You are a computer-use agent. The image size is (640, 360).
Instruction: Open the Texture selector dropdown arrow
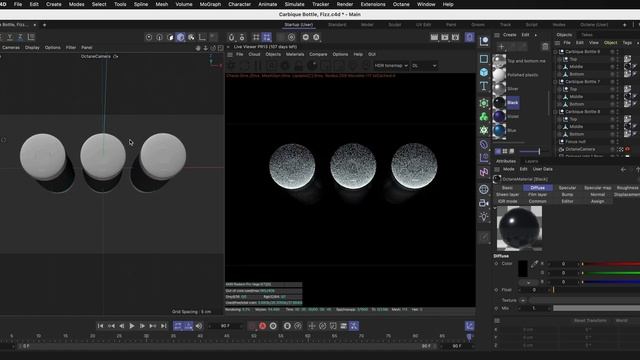[523, 300]
